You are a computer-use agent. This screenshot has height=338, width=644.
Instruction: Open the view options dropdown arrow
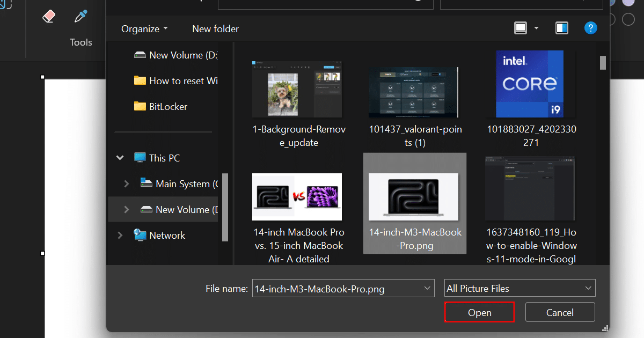coord(536,28)
